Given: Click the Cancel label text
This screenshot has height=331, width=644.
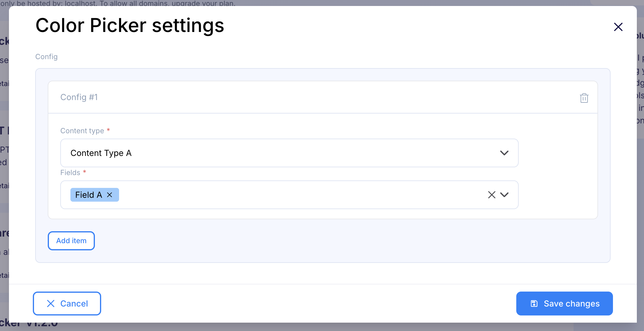Looking at the screenshot, I should (x=74, y=304).
